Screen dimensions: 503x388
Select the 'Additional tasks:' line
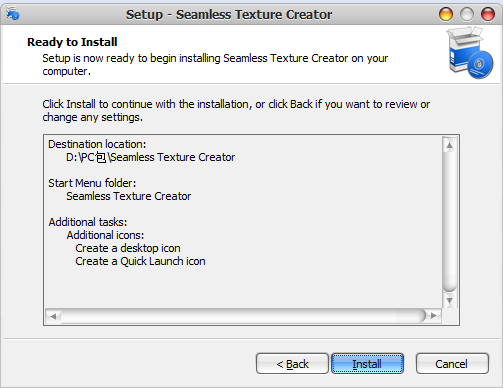pos(88,222)
